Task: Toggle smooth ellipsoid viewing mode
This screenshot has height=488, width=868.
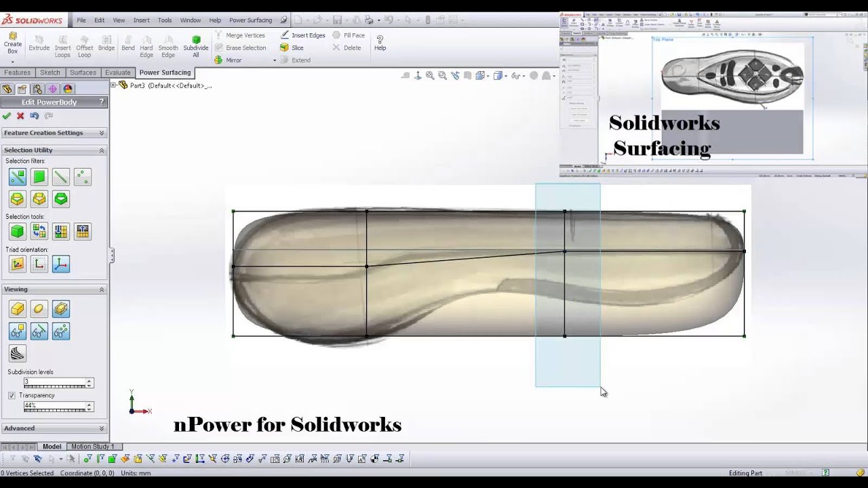Action: pyautogui.click(x=39, y=310)
